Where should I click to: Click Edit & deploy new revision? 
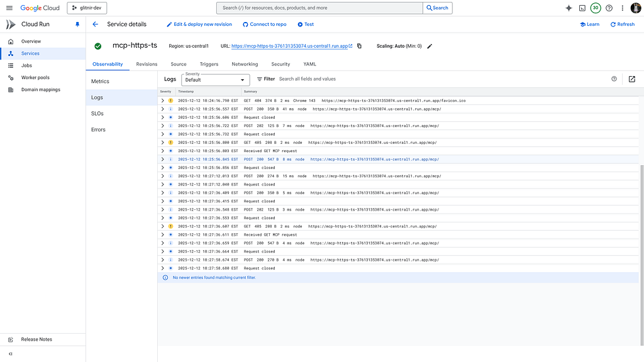tap(199, 25)
